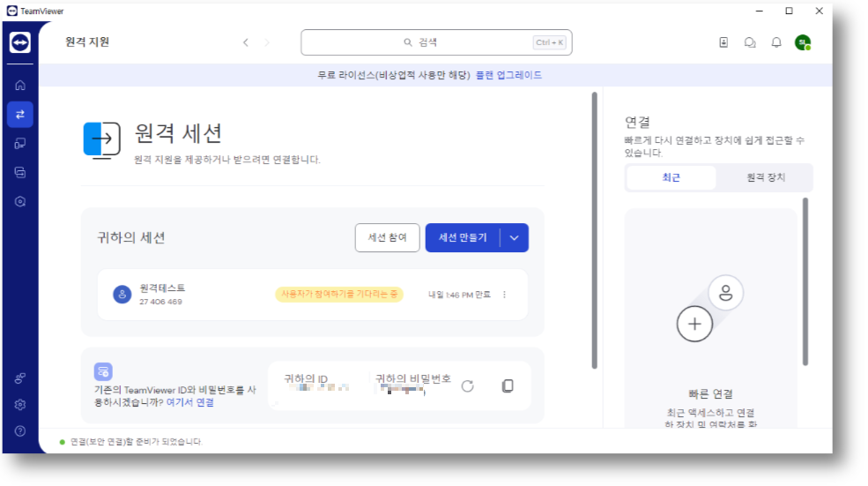Image resolution: width=868 pixels, height=486 pixels.
Task: Click the 검색 search field
Action: pyautogui.click(x=436, y=42)
